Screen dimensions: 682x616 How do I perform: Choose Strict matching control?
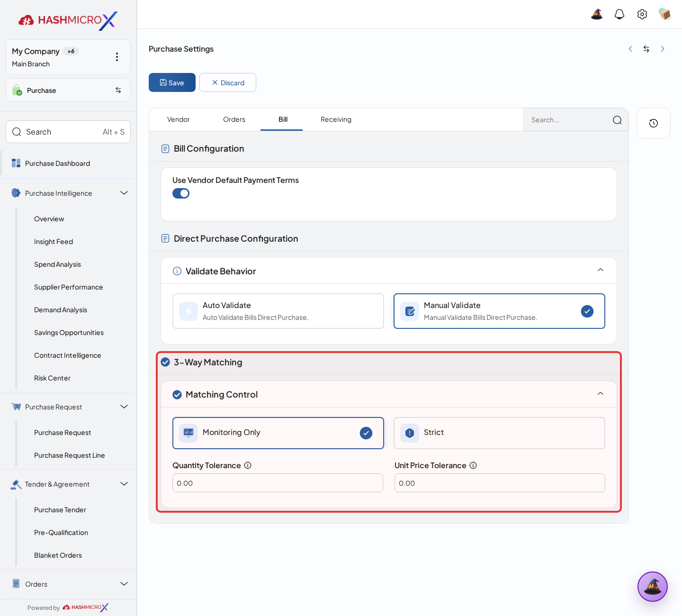[499, 433]
